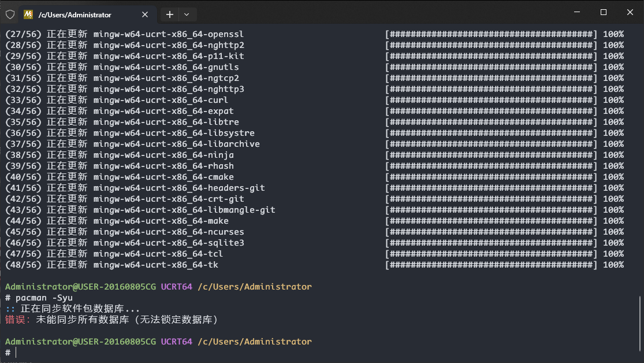This screenshot has width=644, height=363.
Task: Minimize the terminal window
Action: coord(576,12)
